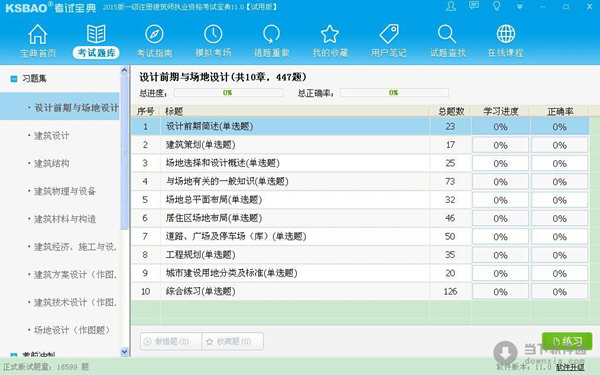Open 宝典首页 home icon
Screen dimensions: 600x375
pyautogui.click(x=38, y=34)
